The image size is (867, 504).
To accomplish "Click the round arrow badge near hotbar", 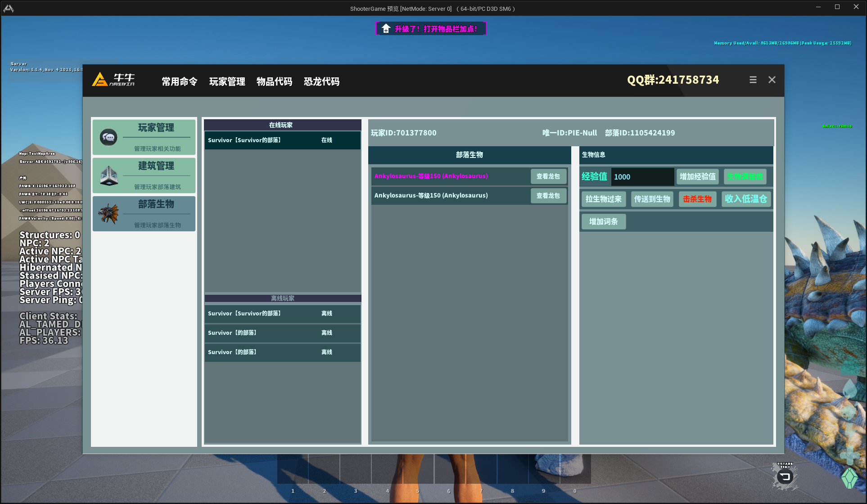I will 785,477.
